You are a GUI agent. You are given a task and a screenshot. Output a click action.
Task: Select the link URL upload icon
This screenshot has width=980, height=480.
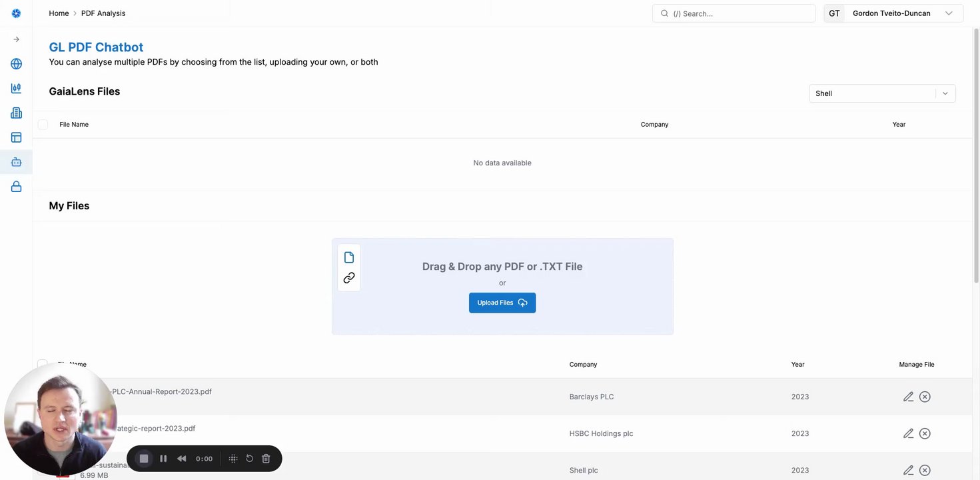tap(349, 278)
